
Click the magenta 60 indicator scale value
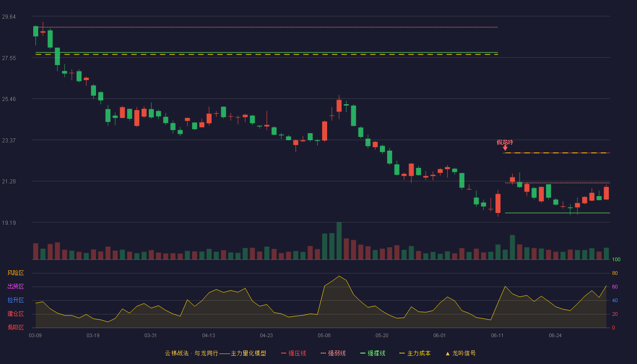coord(615,287)
